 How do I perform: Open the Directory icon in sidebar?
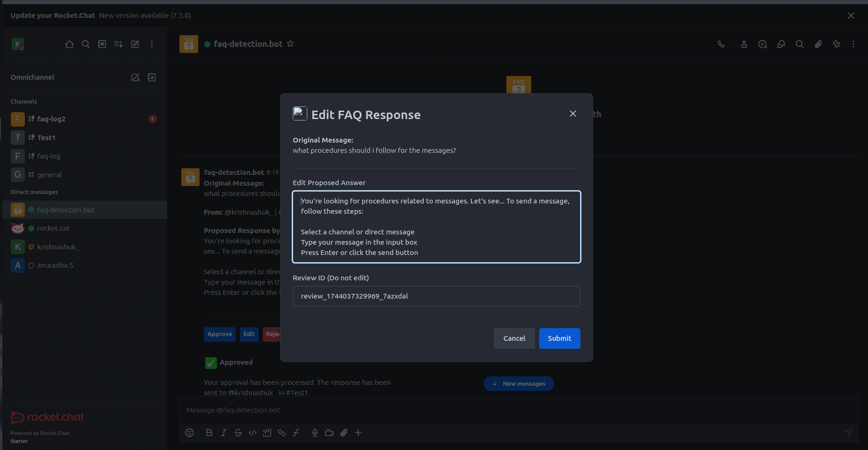[x=102, y=44]
